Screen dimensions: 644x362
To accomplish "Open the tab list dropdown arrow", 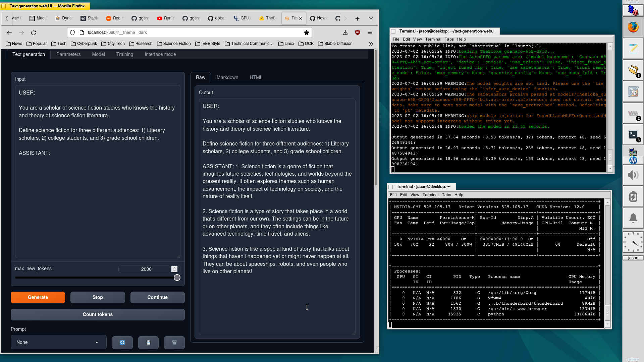I will [x=371, y=18].
